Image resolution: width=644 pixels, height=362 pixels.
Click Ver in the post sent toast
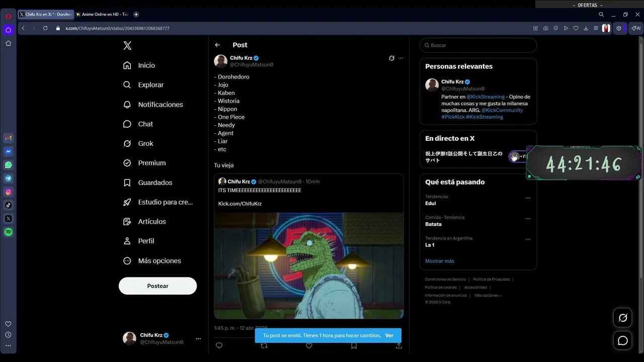389,335
